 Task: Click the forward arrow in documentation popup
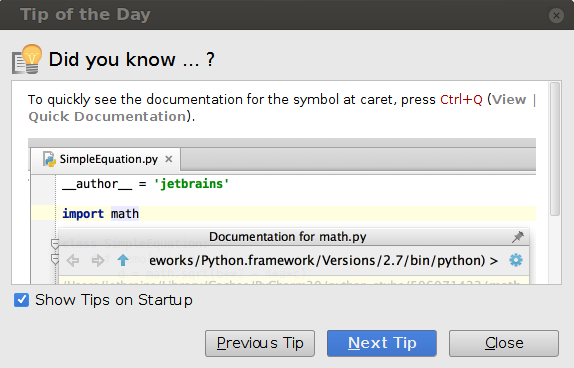pos(98,261)
